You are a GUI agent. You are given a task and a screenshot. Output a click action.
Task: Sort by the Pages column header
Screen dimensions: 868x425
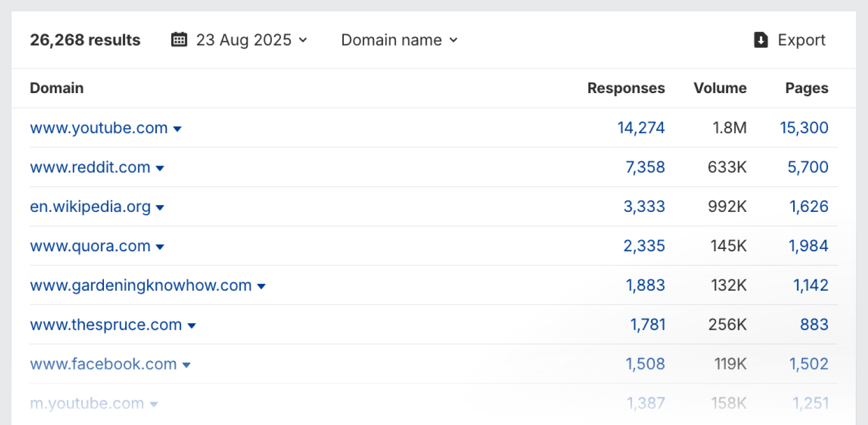click(807, 89)
